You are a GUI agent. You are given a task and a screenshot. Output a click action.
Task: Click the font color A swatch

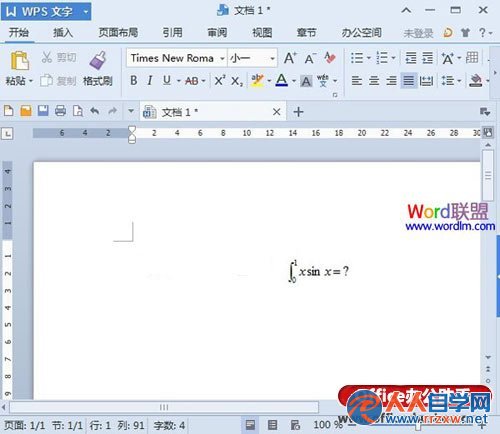click(x=282, y=80)
